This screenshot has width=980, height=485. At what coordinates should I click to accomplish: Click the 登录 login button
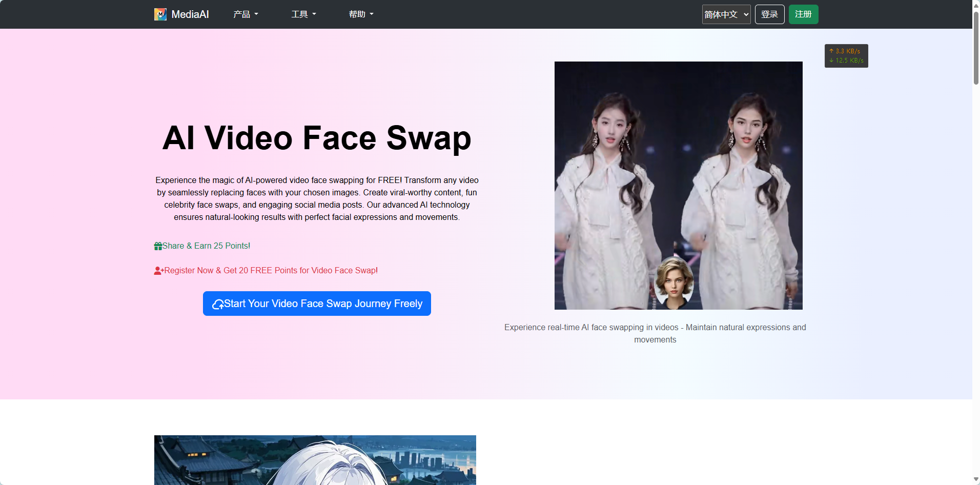pos(770,14)
